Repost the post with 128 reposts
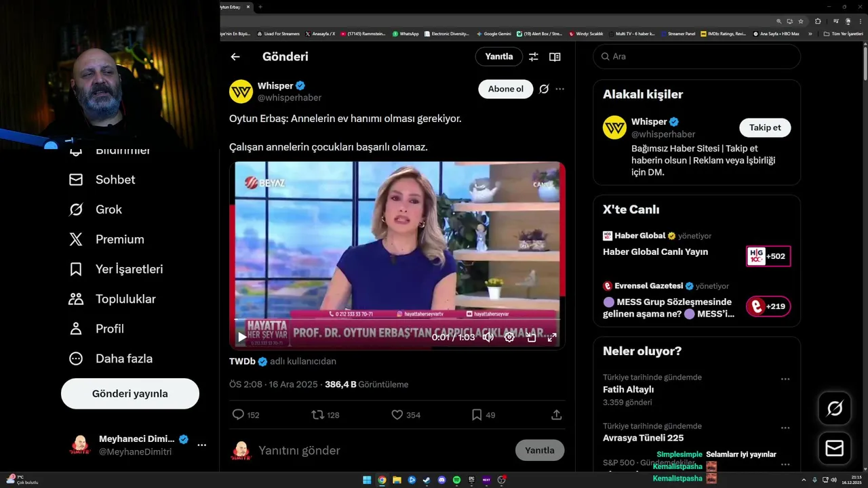Image resolution: width=868 pixels, height=488 pixels. (325, 415)
